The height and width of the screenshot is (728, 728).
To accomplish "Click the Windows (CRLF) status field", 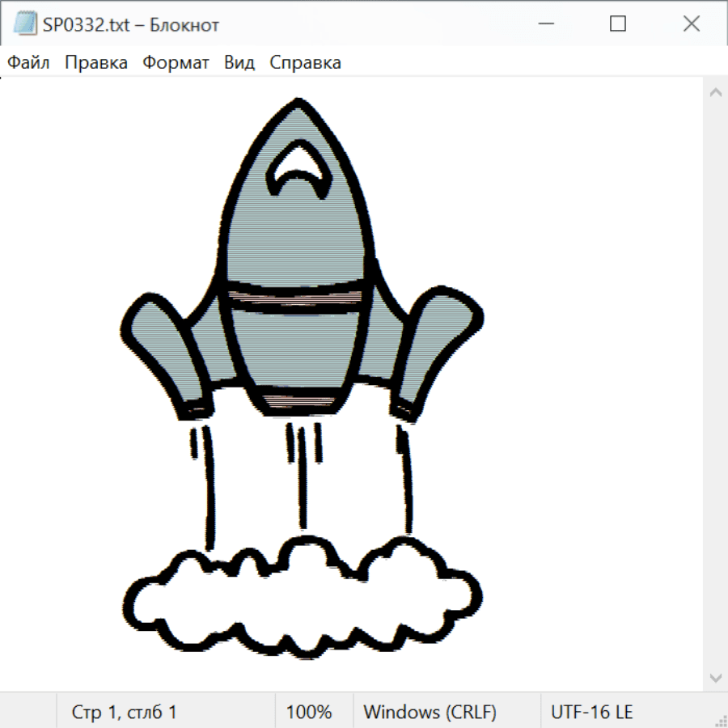I will 430,712.
